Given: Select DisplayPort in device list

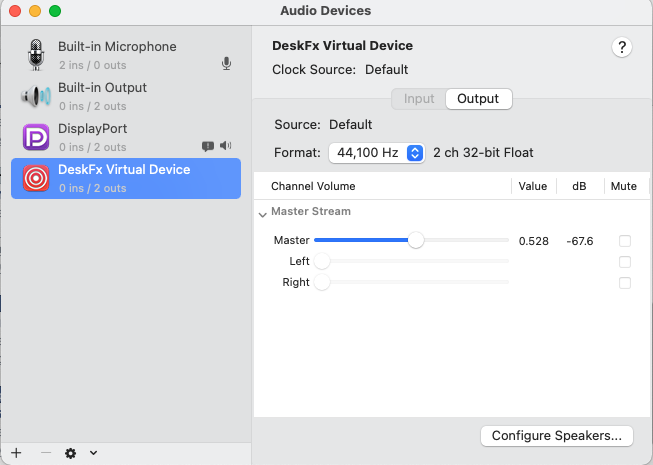Looking at the screenshot, I should (x=126, y=137).
